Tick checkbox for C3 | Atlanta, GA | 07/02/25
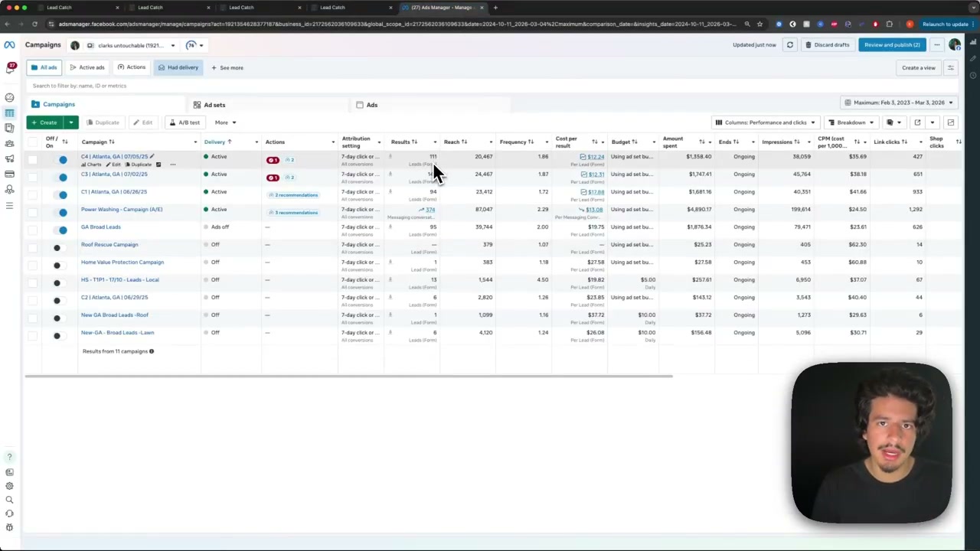The width and height of the screenshot is (980, 551). tap(32, 178)
